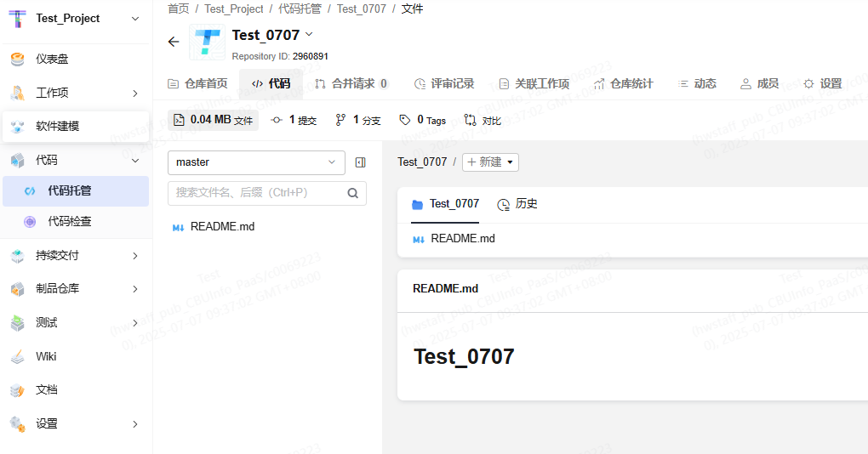The height and width of the screenshot is (454, 868).
Task: Open the 关联工作项 tab
Action: [534, 83]
